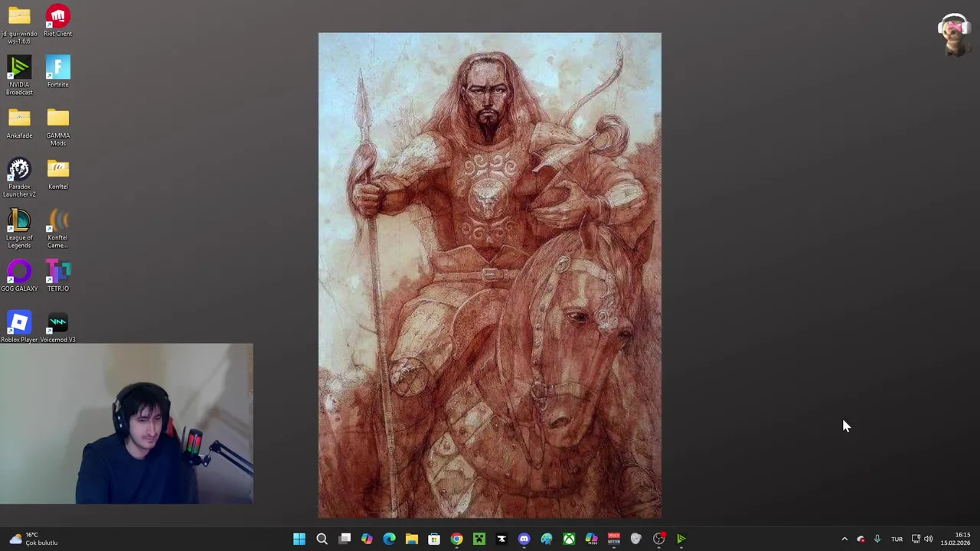This screenshot has height=551, width=980.
Task: Click the black anvil taskbar icon
Action: click(x=501, y=539)
